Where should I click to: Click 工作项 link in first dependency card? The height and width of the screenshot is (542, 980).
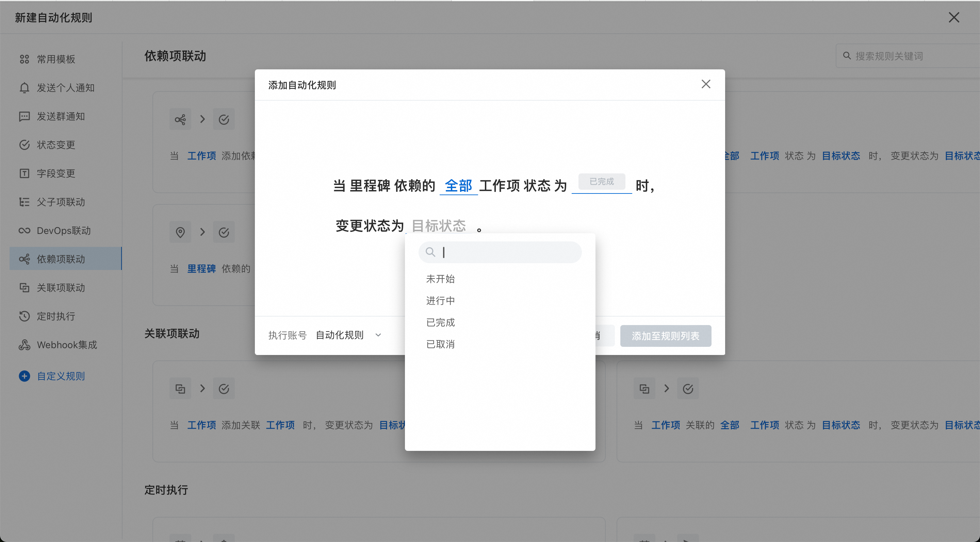[201, 155]
